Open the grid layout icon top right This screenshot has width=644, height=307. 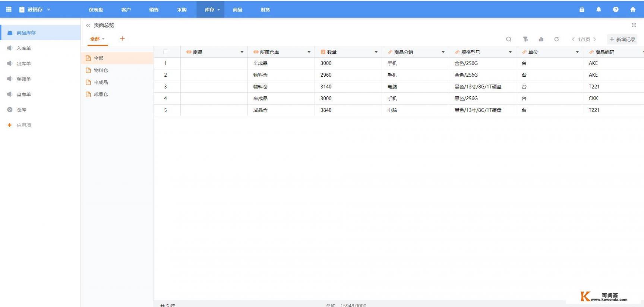pyautogui.click(x=634, y=25)
